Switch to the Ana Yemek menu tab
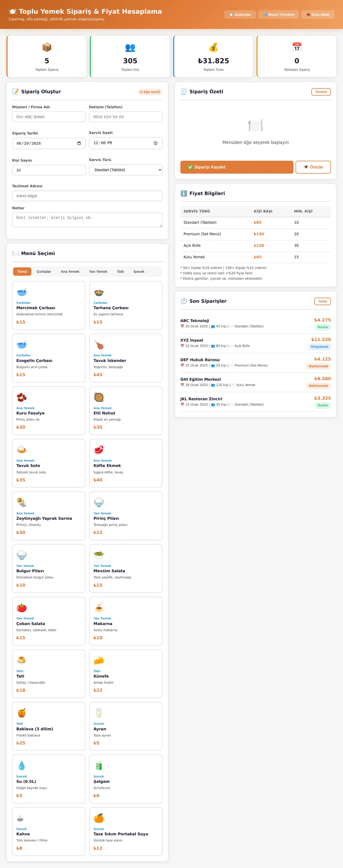This screenshot has height=868, width=343. point(70,272)
